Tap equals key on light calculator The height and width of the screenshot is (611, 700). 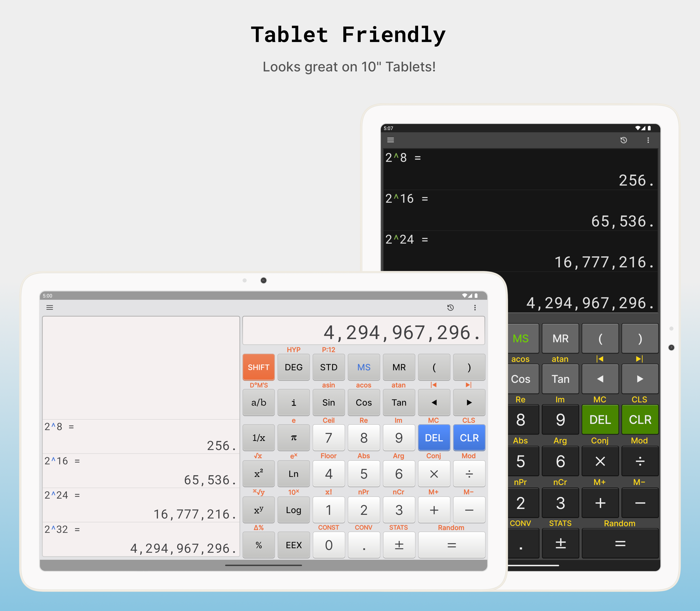pos(452,545)
